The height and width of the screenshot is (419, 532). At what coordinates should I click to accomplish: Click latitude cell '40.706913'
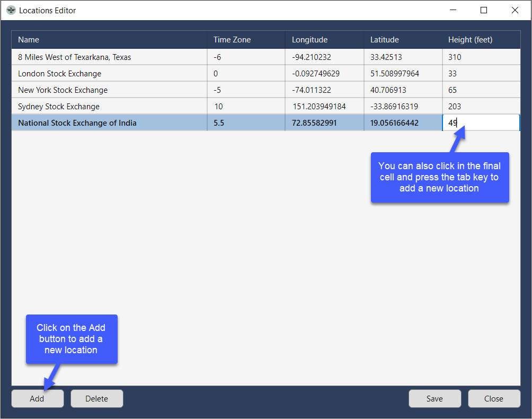point(403,90)
